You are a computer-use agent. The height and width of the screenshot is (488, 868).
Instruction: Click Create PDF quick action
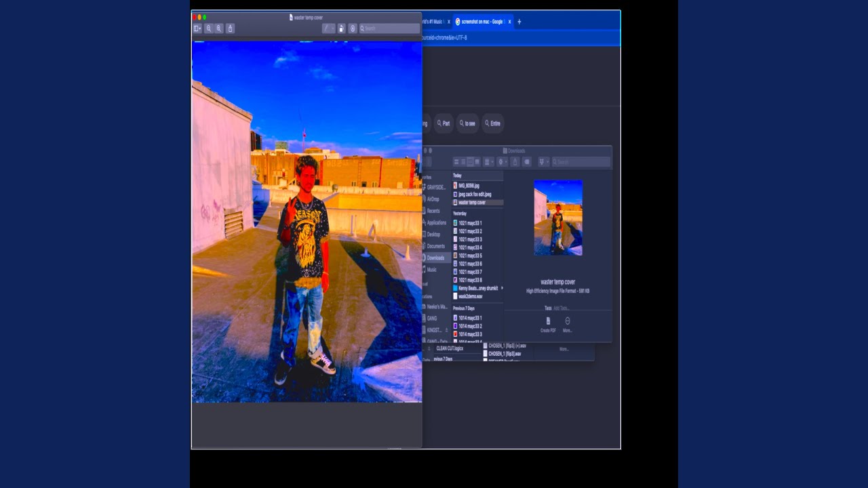(x=548, y=325)
